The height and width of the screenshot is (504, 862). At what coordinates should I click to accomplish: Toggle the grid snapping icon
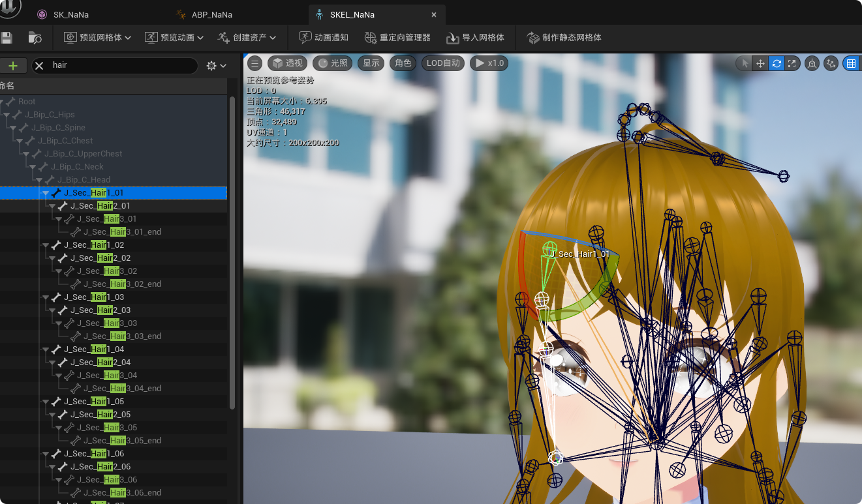(x=851, y=63)
